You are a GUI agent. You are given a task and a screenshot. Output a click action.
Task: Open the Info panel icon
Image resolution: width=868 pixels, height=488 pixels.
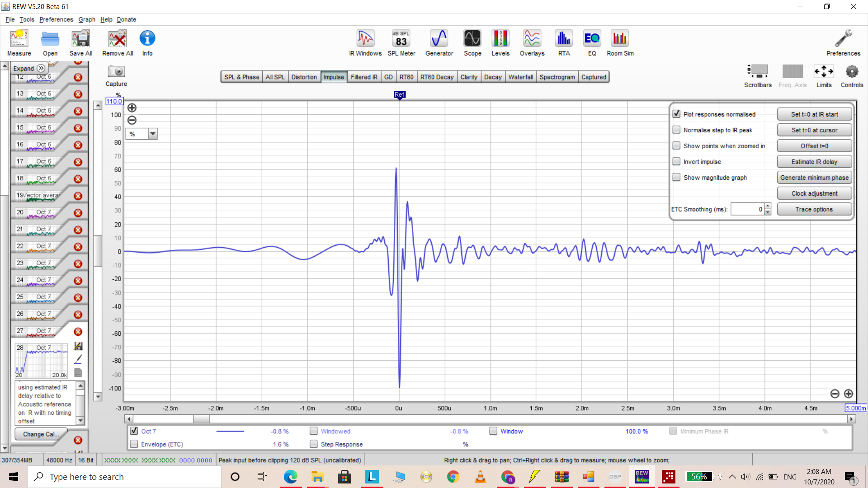[x=147, y=43]
